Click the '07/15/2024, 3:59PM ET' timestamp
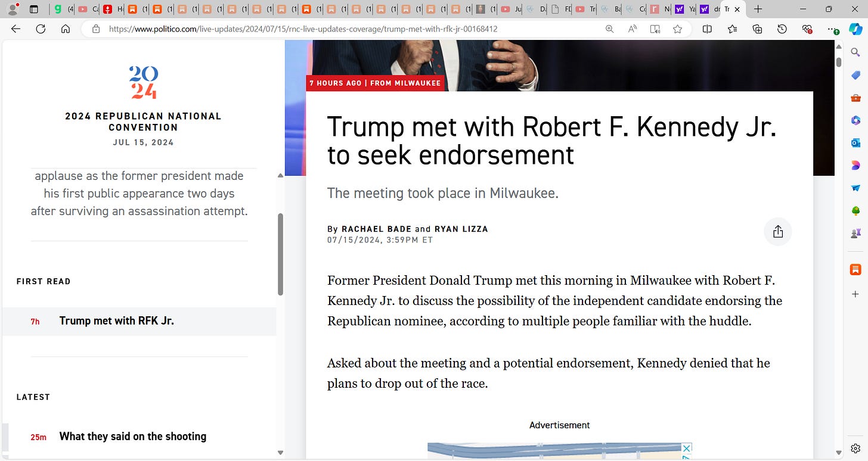This screenshot has width=868, height=461. pos(380,240)
